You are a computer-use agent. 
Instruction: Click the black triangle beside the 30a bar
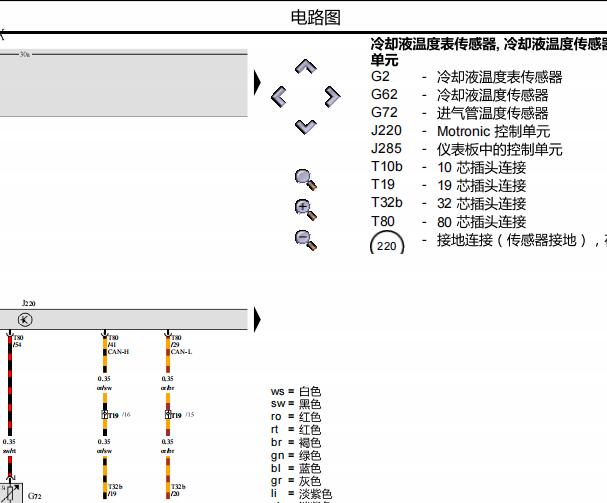point(257,82)
